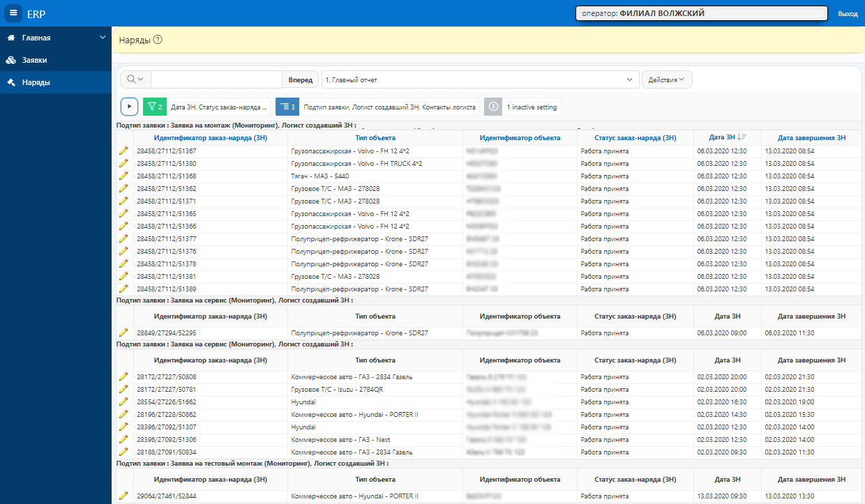Click group header Заявка на монтаж (Мониторинг)
This screenshot has width=865, height=504.
237,126
